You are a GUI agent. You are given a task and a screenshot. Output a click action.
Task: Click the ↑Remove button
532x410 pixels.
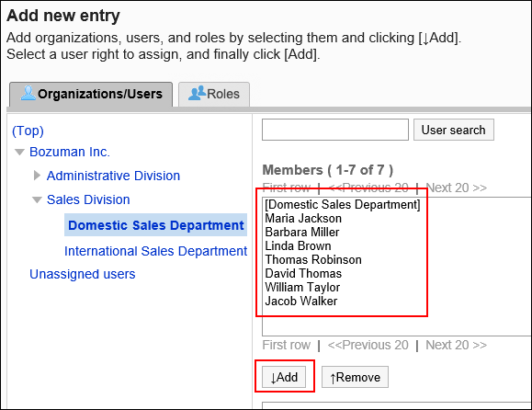[x=355, y=377]
